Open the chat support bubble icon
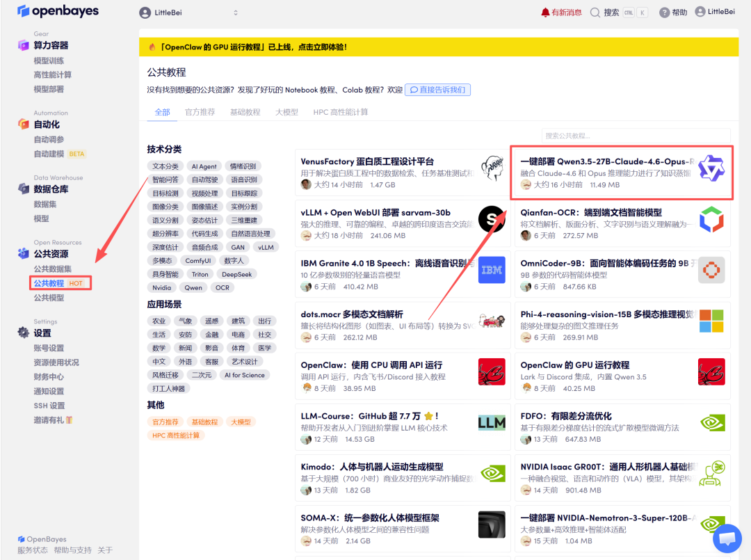The height and width of the screenshot is (560, 751). click(x=727, y=538)
